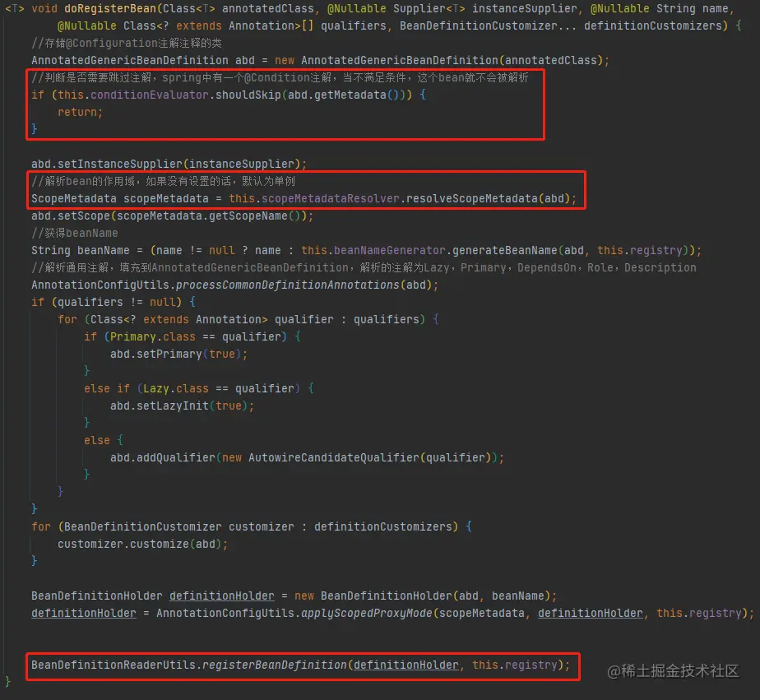Click the 'customizer.customize(abd);' statement
760x700 pixels.
142,545
